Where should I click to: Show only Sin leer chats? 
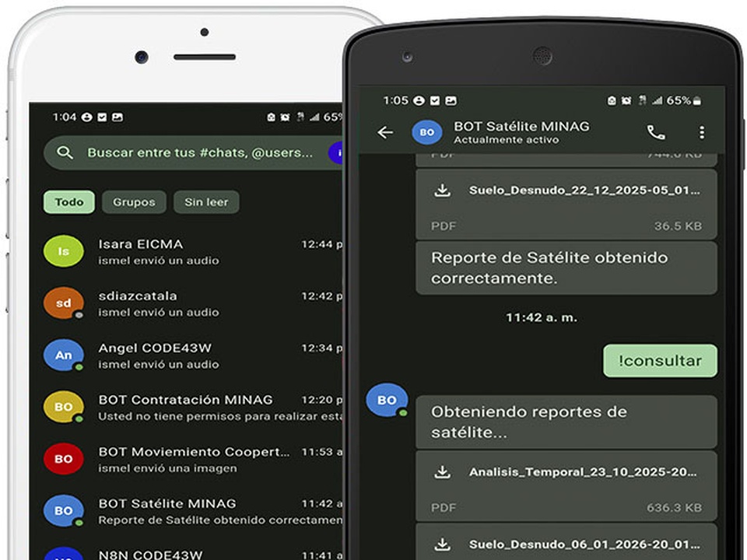point(206,202)
